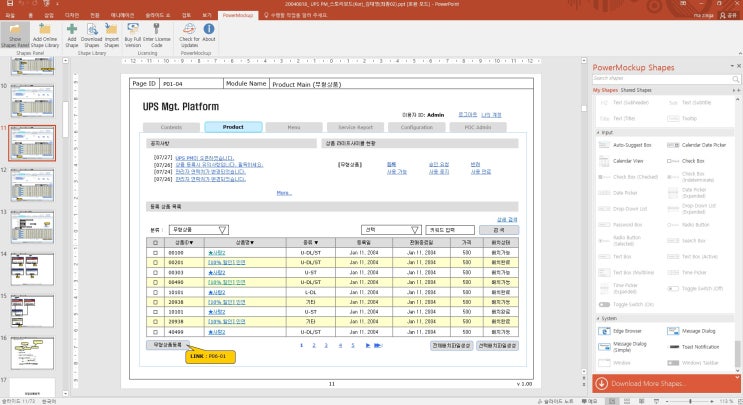
Task: Click Add Online Shape Library
Action: [x=45, y=36]
